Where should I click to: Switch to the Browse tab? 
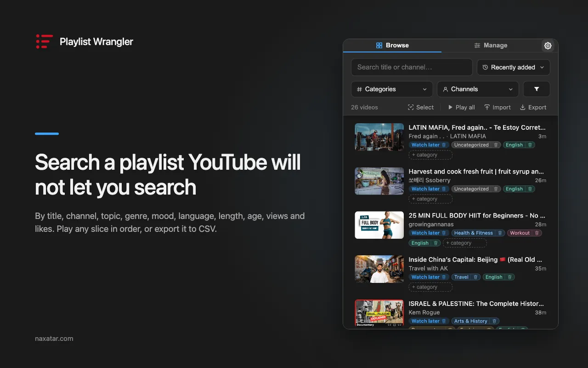[392, 46]
